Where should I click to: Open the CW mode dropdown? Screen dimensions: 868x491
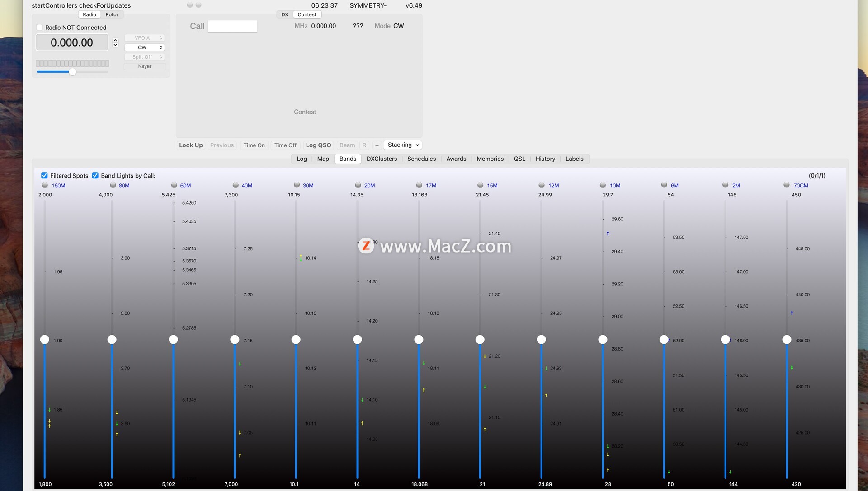(x=144, y=47)
